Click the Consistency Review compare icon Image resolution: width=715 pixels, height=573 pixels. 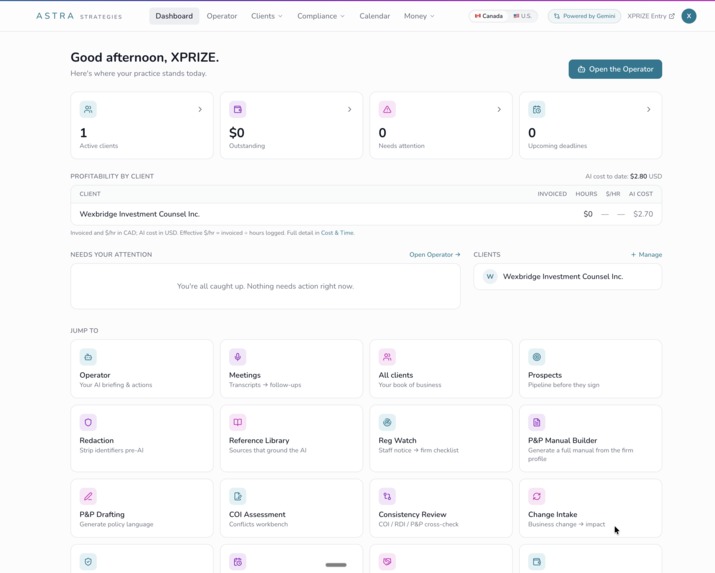(387, 496)
